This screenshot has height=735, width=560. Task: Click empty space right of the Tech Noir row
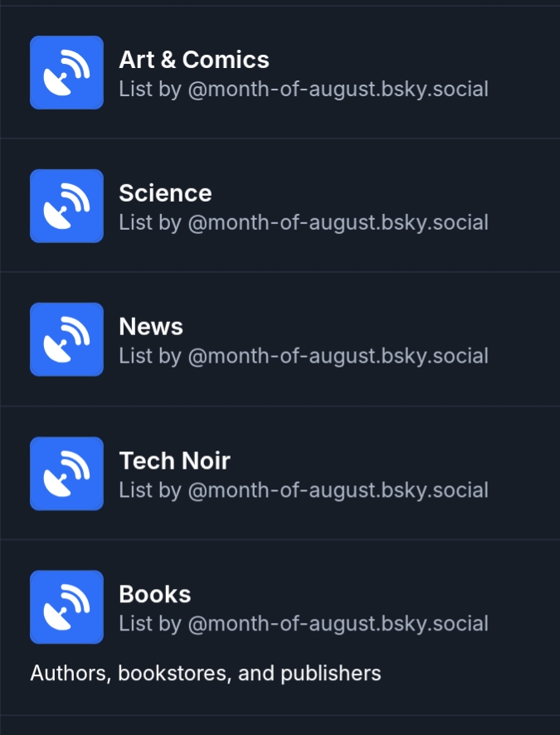(x=527, y=473)
